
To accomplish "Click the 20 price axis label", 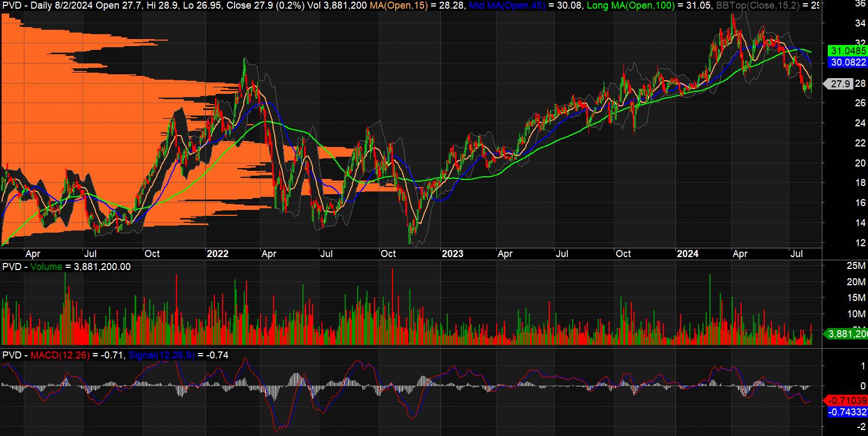I will 860,163.
